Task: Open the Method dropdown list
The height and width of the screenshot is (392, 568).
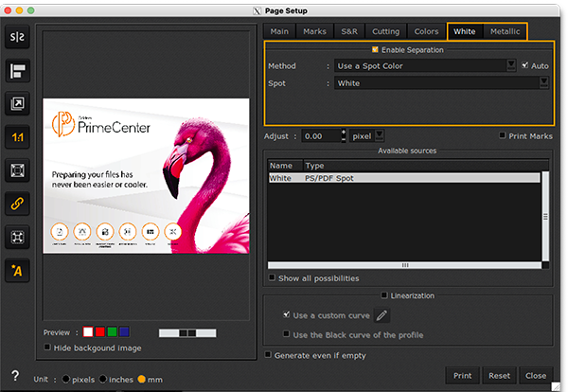Action: tap(512, 65)
